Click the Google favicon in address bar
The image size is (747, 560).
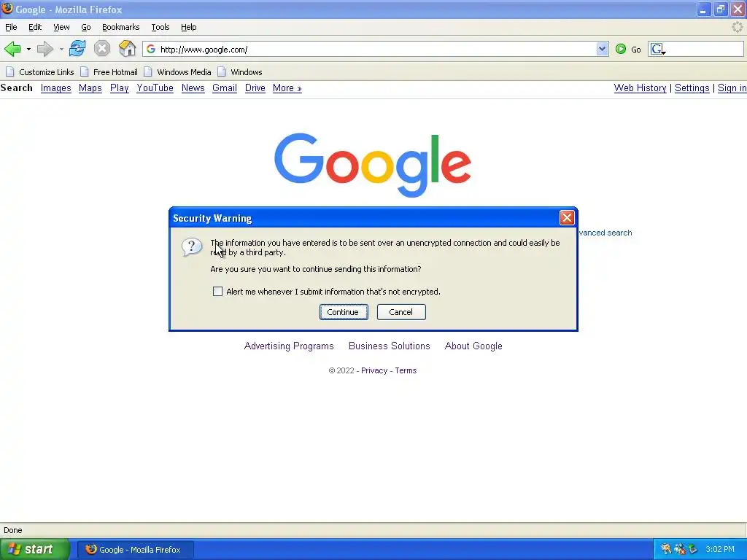pyautogui.click(x=151, y=49)
